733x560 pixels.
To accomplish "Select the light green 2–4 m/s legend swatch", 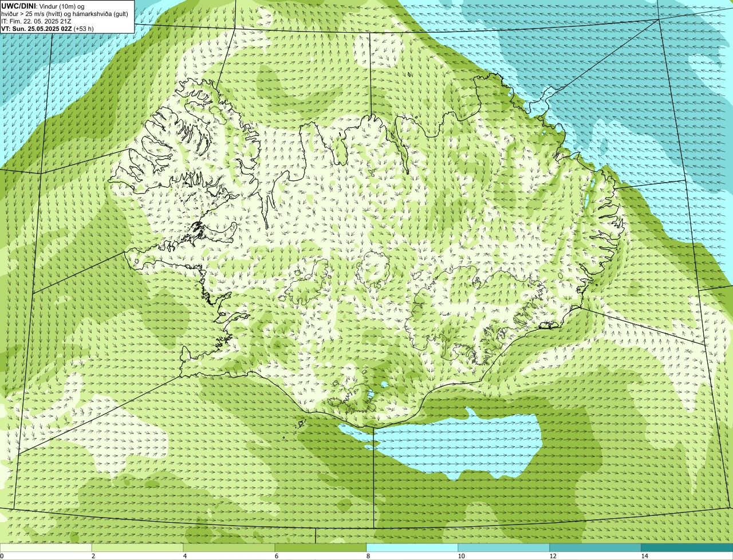I will click(x=137, y=547).
